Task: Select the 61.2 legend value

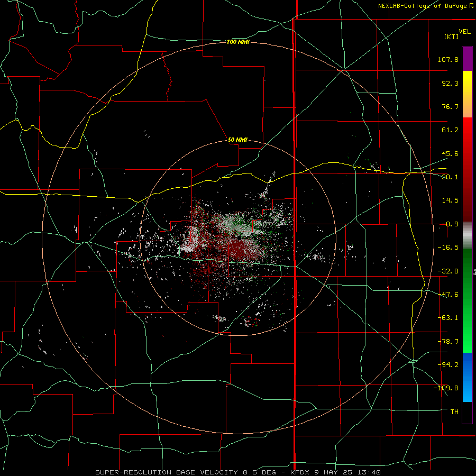Action: [450, 130]
